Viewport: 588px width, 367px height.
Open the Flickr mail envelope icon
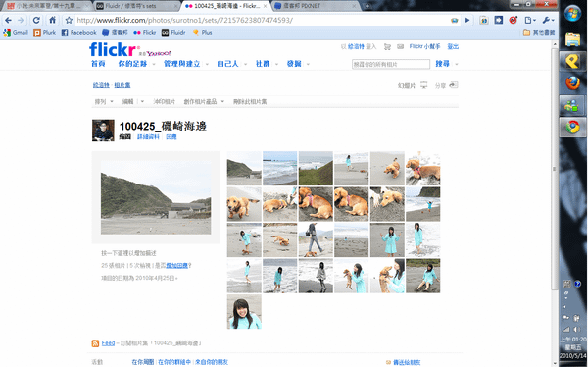pos(401,46)
